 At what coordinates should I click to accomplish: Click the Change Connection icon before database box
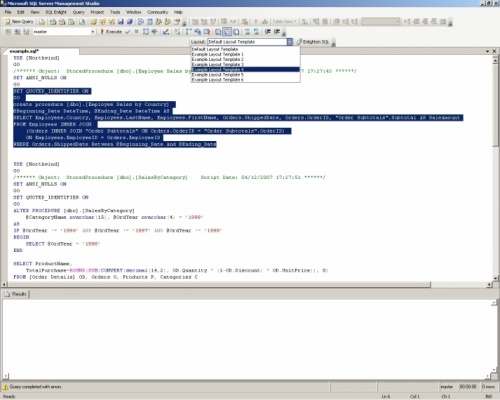pos(26,32)
